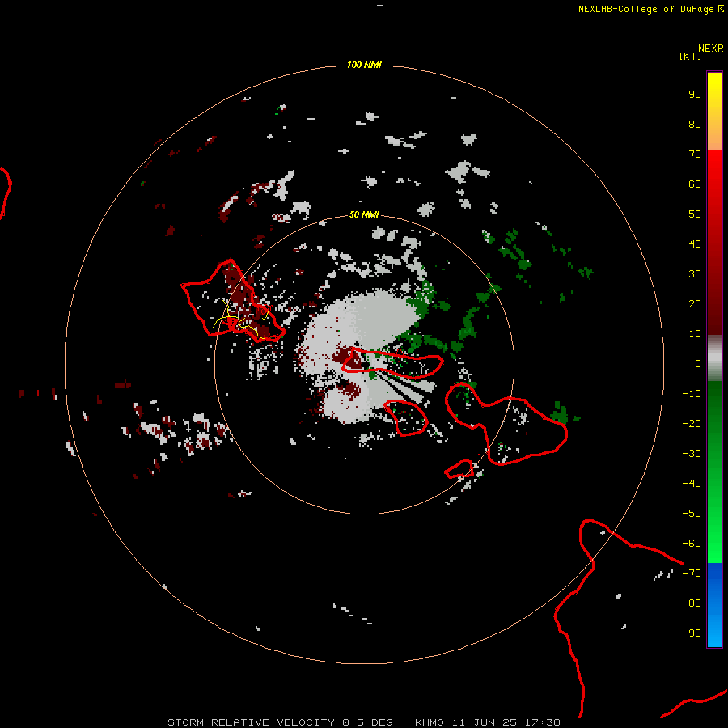Click the 50 NMI range ring label
The width and height of the screenshot is (728, 728).
364,214
